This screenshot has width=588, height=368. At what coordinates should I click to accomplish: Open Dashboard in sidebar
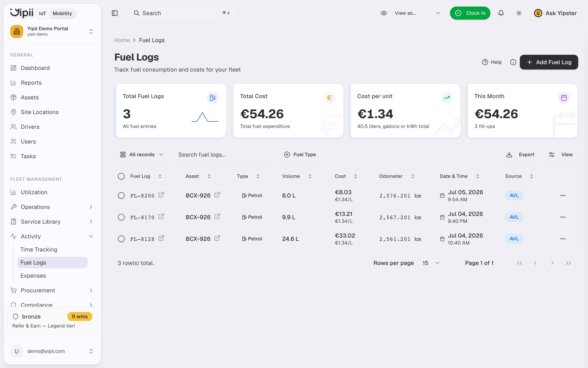point(52,68)
